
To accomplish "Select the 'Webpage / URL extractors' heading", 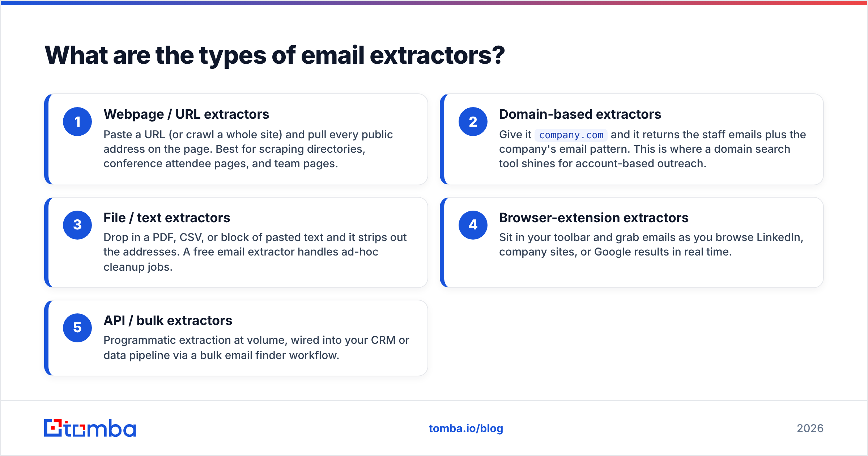I will 186,114.
